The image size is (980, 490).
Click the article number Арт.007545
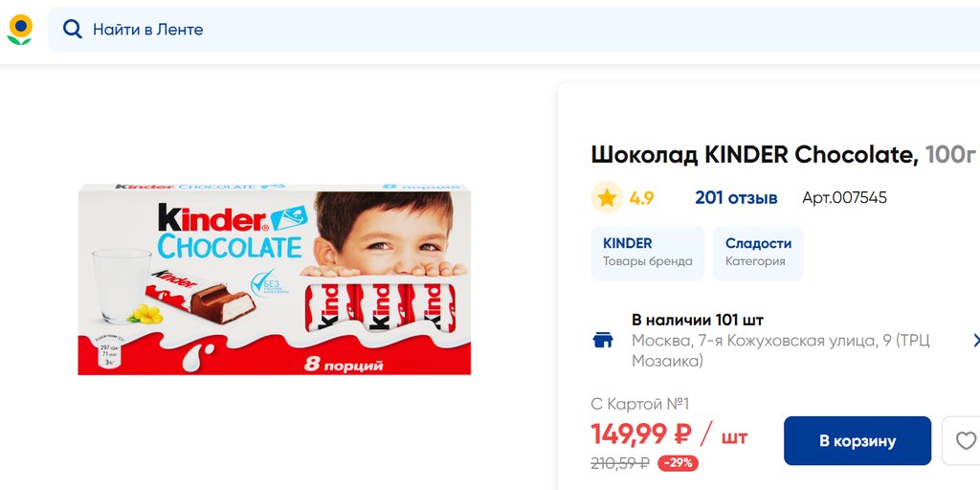(844, 198)
